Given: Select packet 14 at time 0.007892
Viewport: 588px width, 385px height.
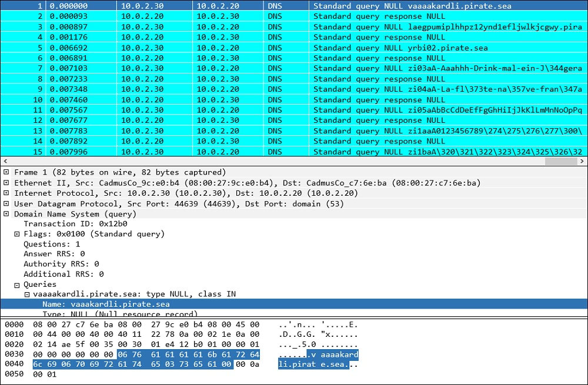Looking at the screenshot, I should click(x=294, y=141).
